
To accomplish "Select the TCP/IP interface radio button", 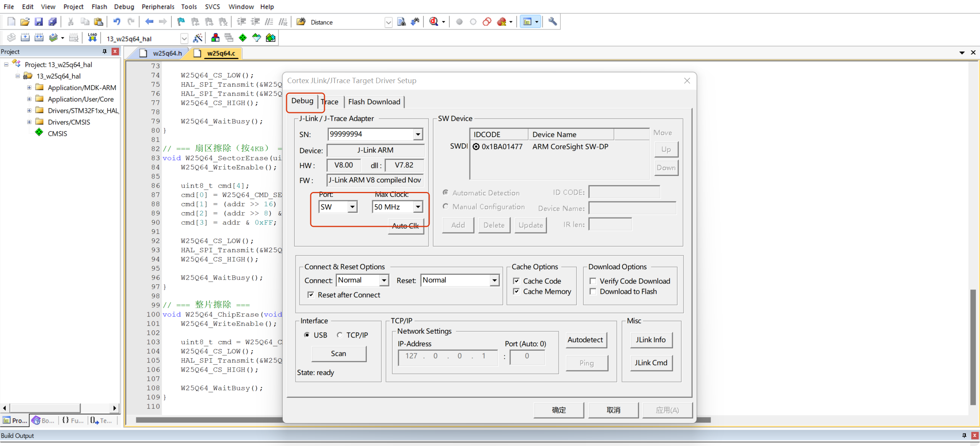I will tap(339, 334).
